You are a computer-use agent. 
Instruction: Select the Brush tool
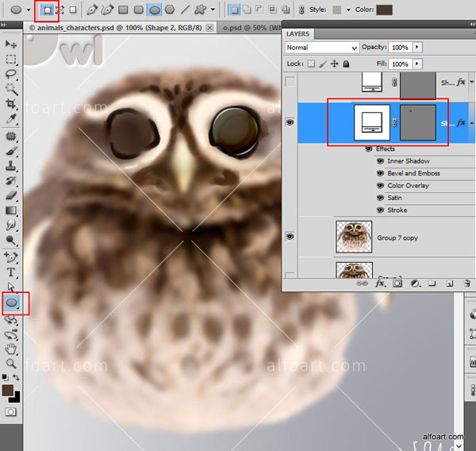tap(11, 151)
